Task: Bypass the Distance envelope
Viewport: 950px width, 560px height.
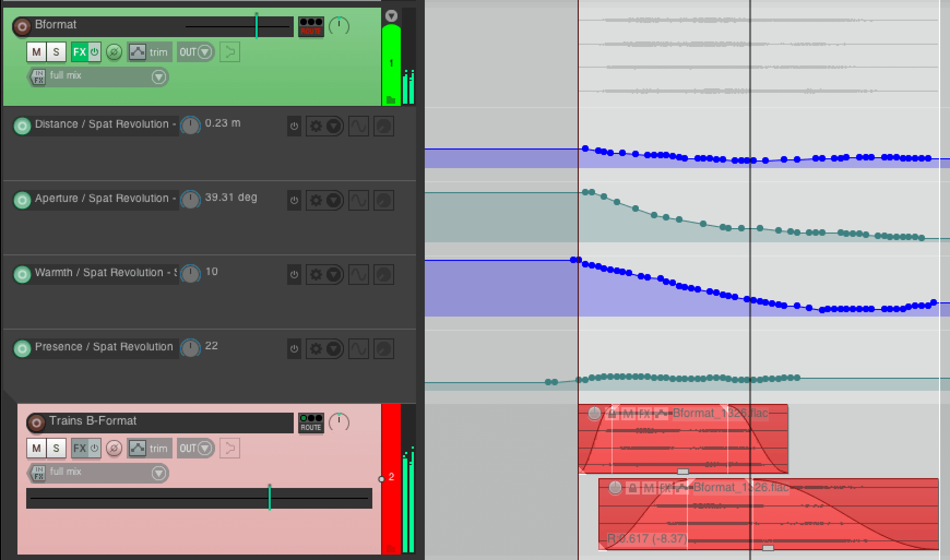Action: coord(294,127)
